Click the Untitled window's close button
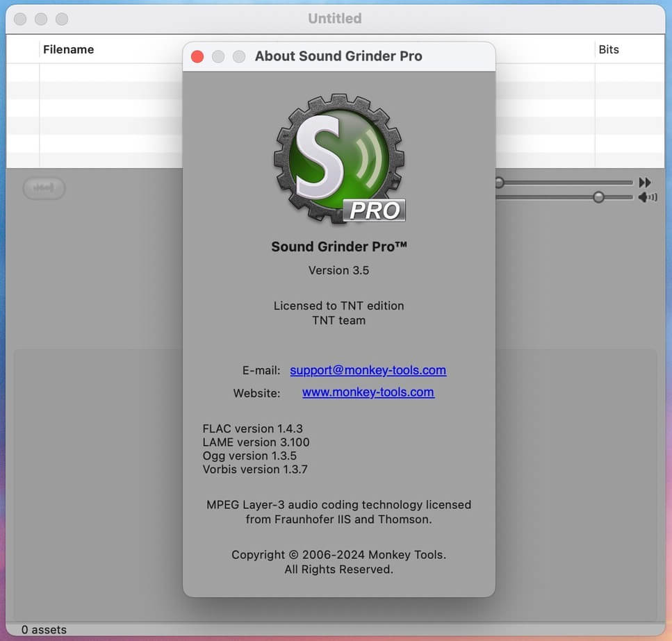 (x=20, y=19)
